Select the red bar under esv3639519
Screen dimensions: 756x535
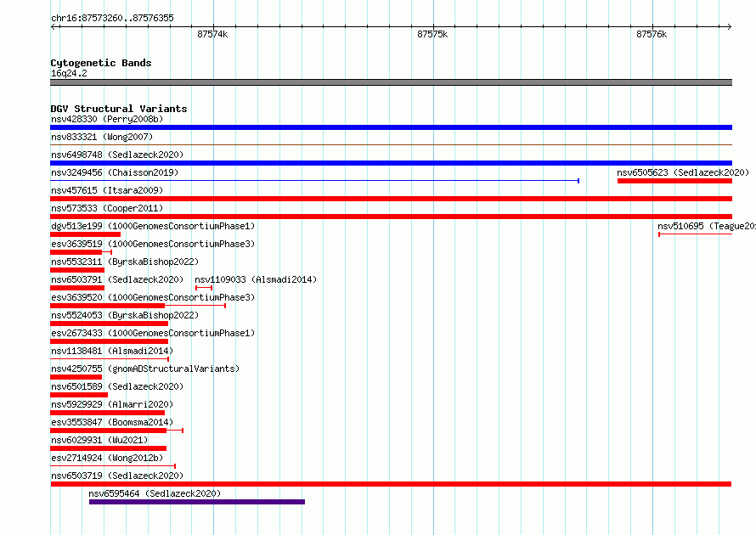76,252
